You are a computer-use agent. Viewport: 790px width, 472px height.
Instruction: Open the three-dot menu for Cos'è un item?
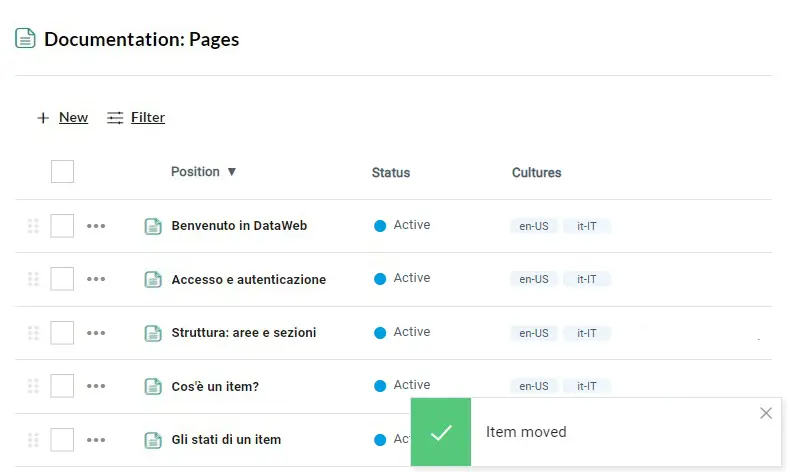(x=96, y=386)
